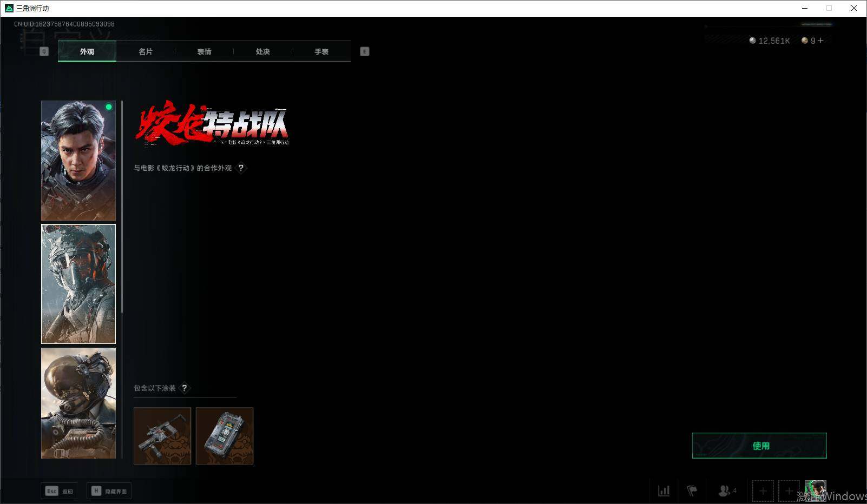
Task: Open the 表情 tab
Action: click(204, 51)
